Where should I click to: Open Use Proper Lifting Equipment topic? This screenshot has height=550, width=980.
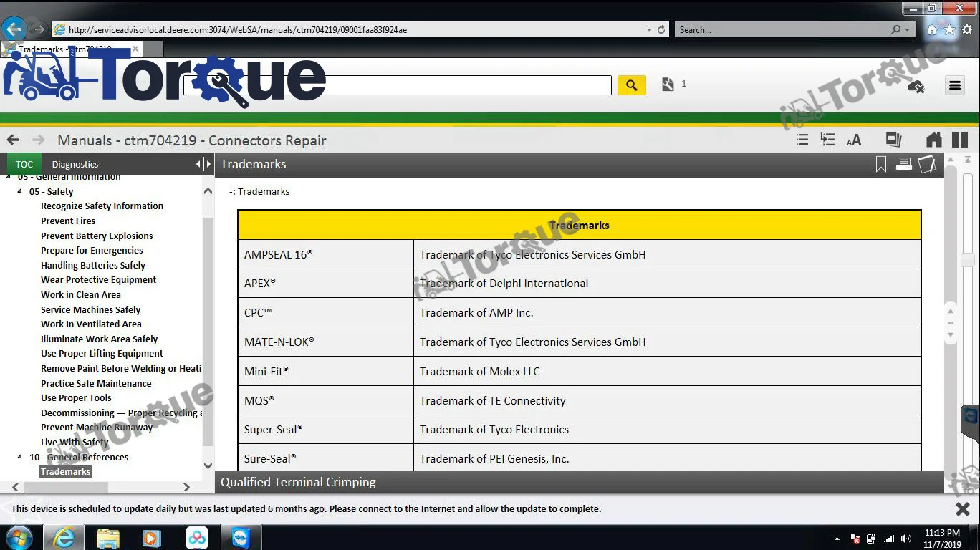(x=102, y=354)
